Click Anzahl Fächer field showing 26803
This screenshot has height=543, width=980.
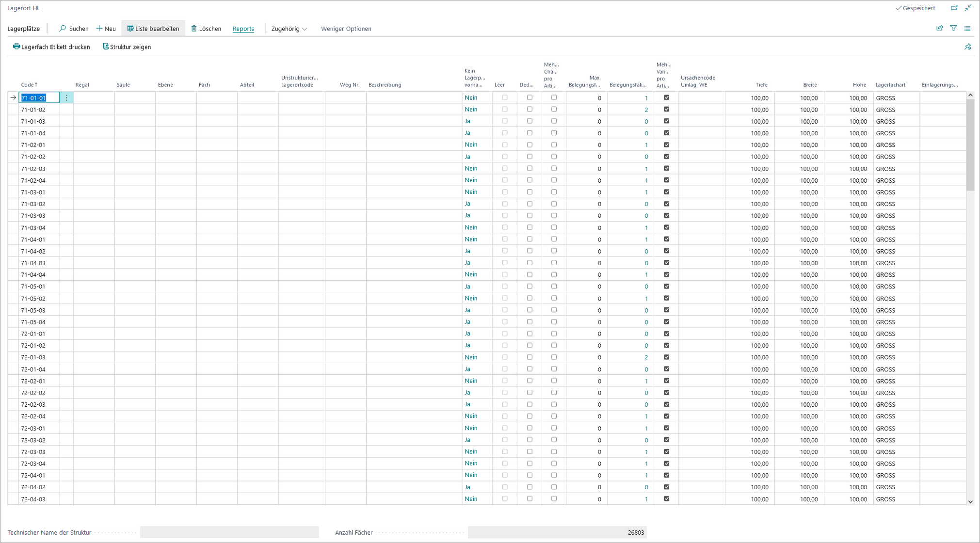pyautogui.click(x=557, y=532)
